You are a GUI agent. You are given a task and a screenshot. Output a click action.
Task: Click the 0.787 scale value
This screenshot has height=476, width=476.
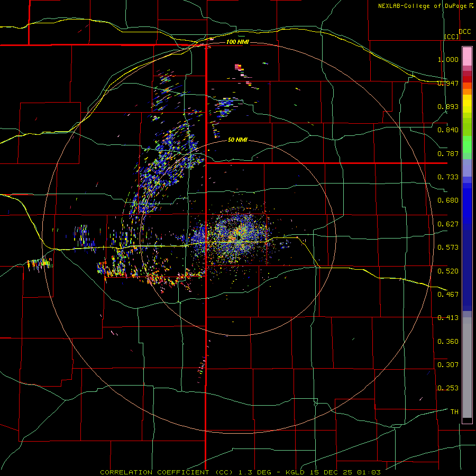[x=448, y=153]
